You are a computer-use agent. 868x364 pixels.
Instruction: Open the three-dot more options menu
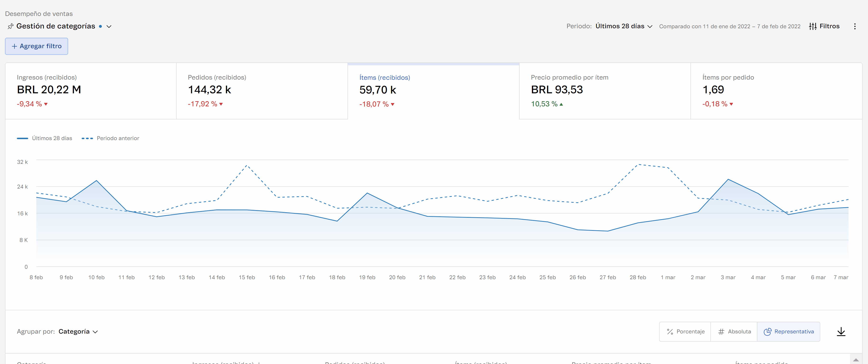click(854, 26)
